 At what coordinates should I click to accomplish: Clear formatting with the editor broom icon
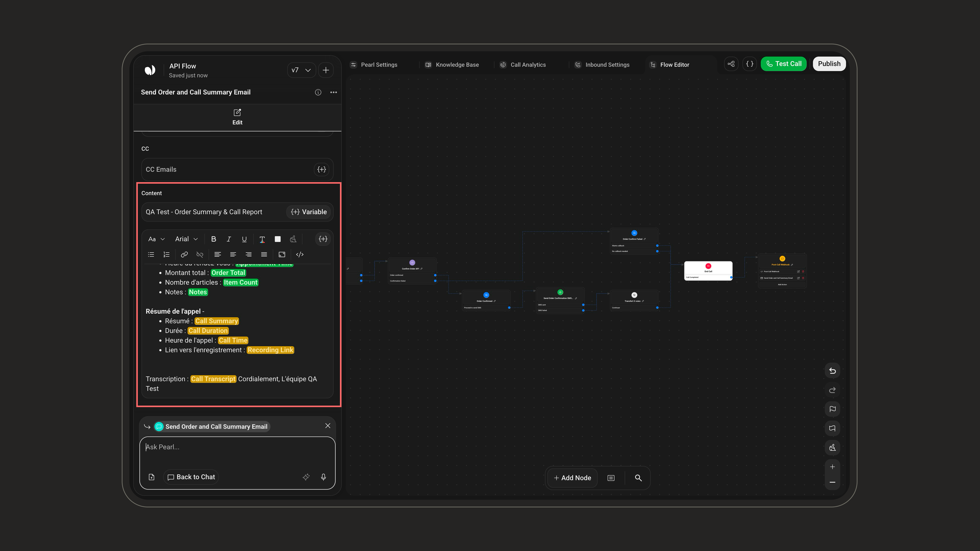[x=293, y=239]
